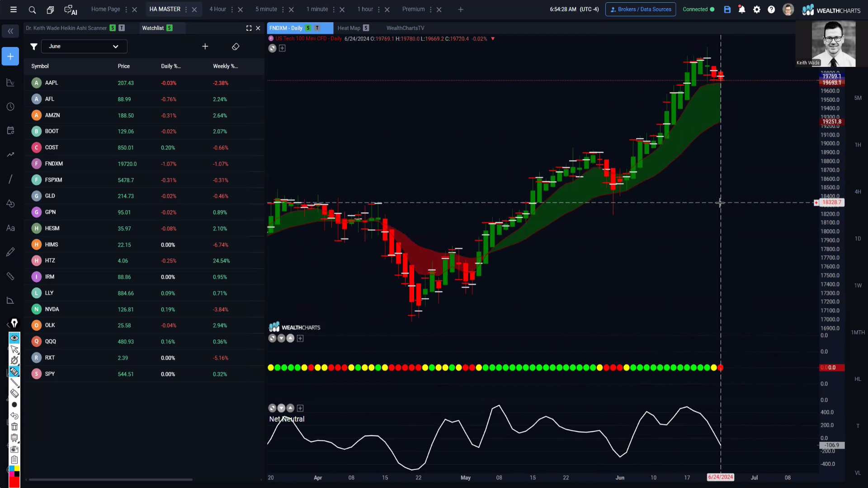Open Home Page tab options menu

(x=126, y=9)
